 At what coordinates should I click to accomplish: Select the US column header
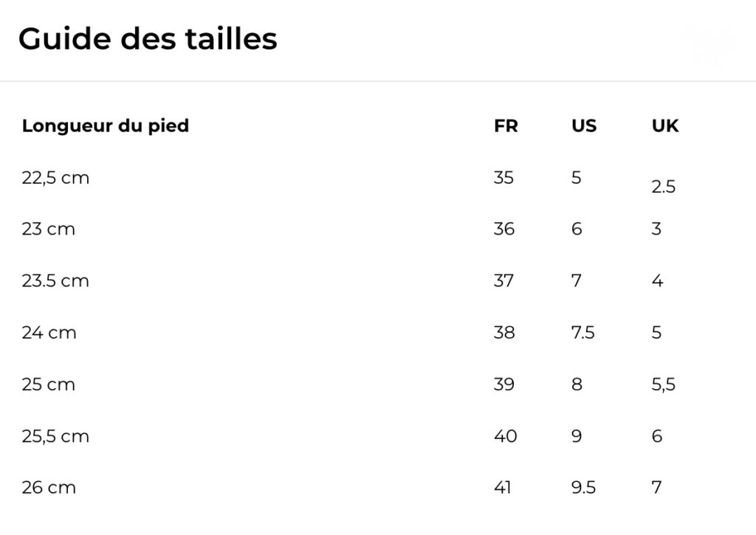[583, 126]
